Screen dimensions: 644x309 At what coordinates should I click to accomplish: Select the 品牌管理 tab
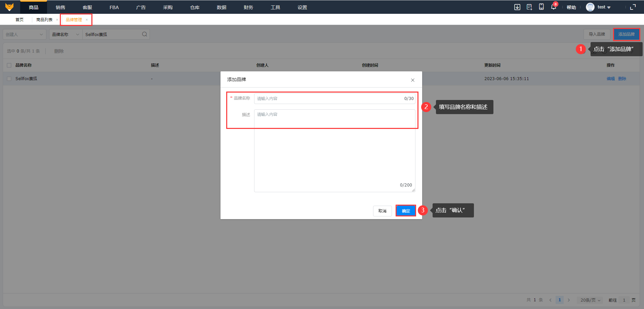point(74,20)
